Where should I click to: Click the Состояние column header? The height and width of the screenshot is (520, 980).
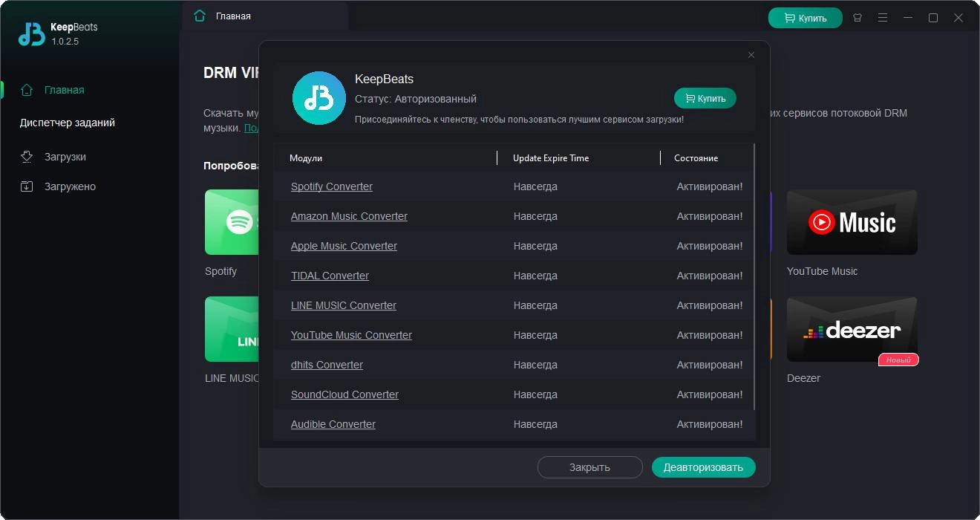[x=696, y=158]
